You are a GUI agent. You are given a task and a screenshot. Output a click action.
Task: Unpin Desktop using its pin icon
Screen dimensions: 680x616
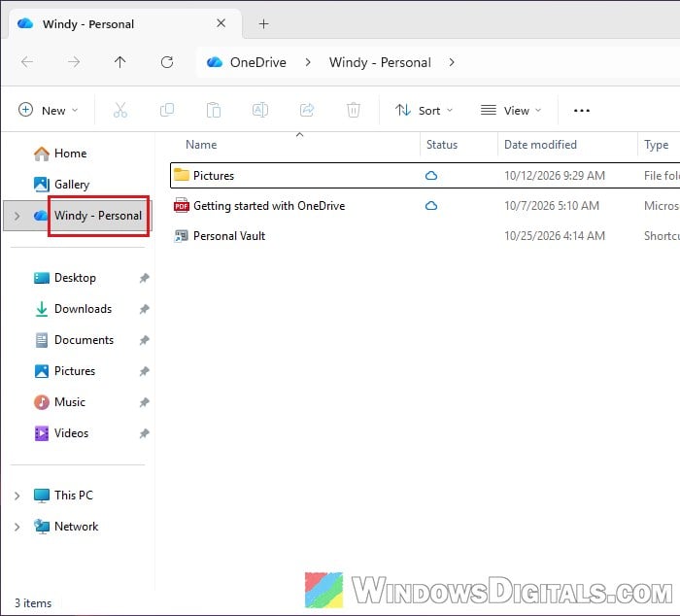click(145, 278)
